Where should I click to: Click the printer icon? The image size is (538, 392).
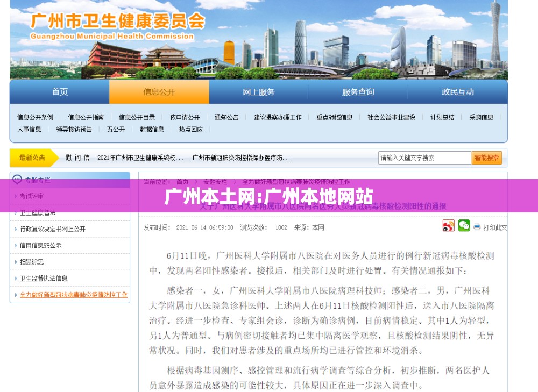click(477, 227)
